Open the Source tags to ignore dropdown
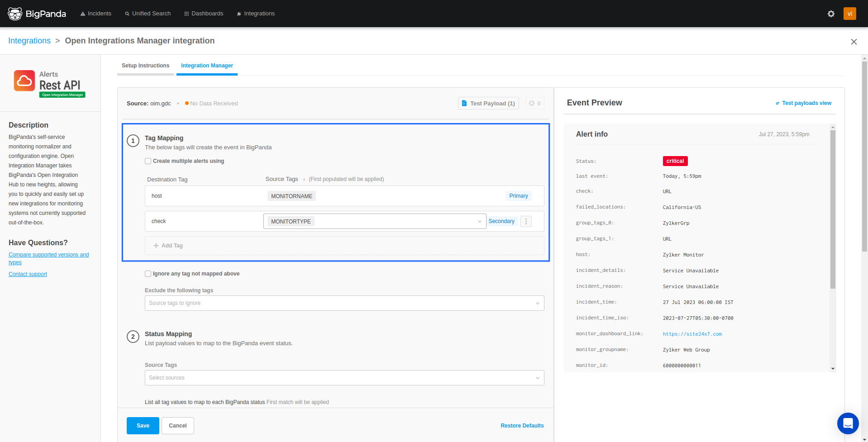 click(x=344, y=303)
